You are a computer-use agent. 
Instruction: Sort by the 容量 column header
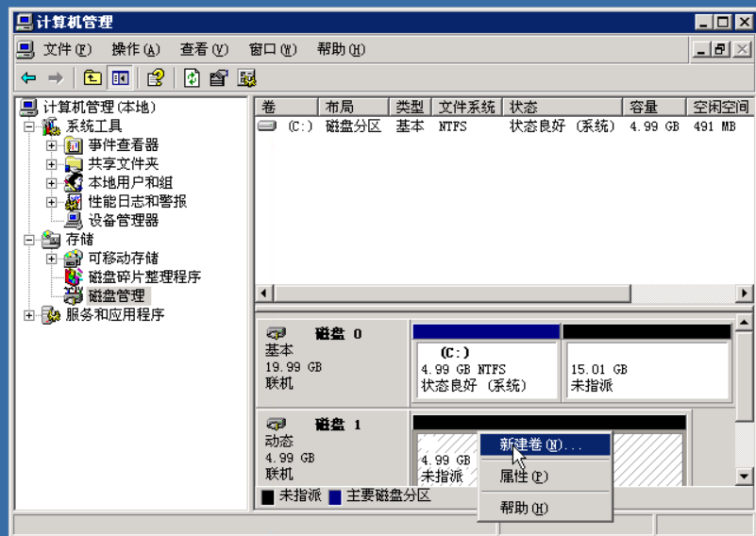pos(654,107)
